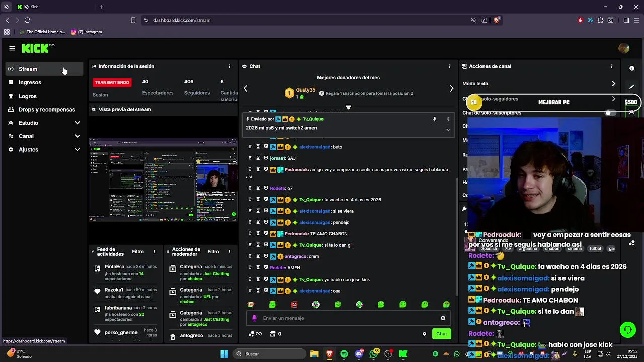
Task: Click fabribanana in activity feed
Action: 118,308
